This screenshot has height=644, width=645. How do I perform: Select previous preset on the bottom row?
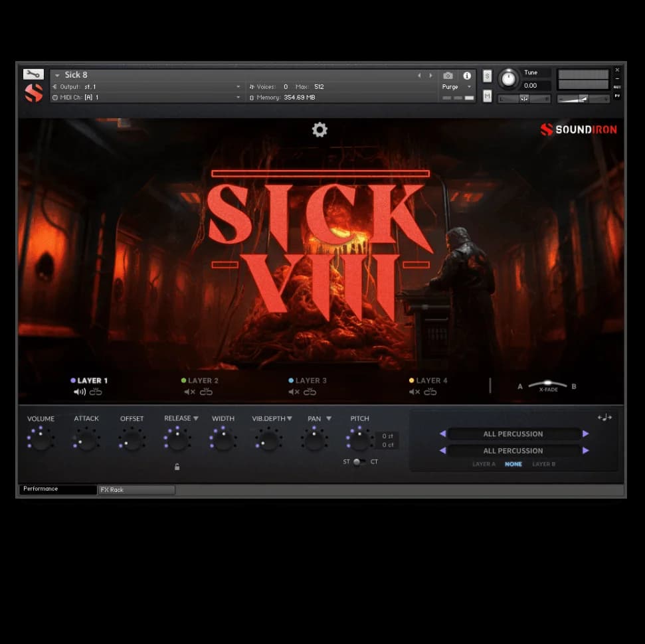pyautogui.click(x=442, y=451)
